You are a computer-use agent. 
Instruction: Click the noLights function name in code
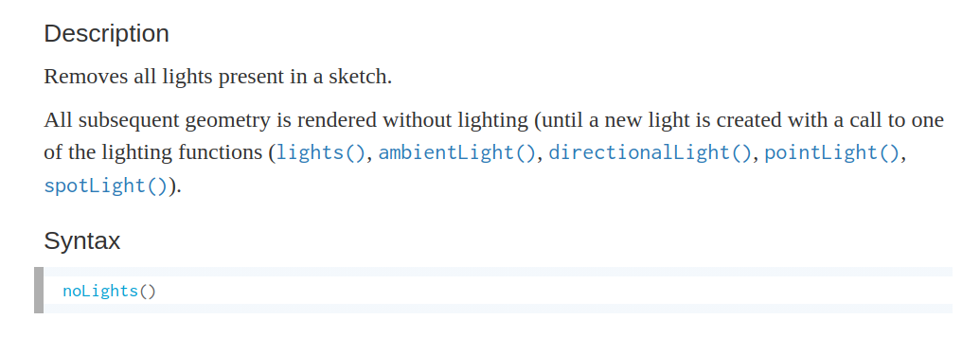pyautogui.click(x=100, y=292)
